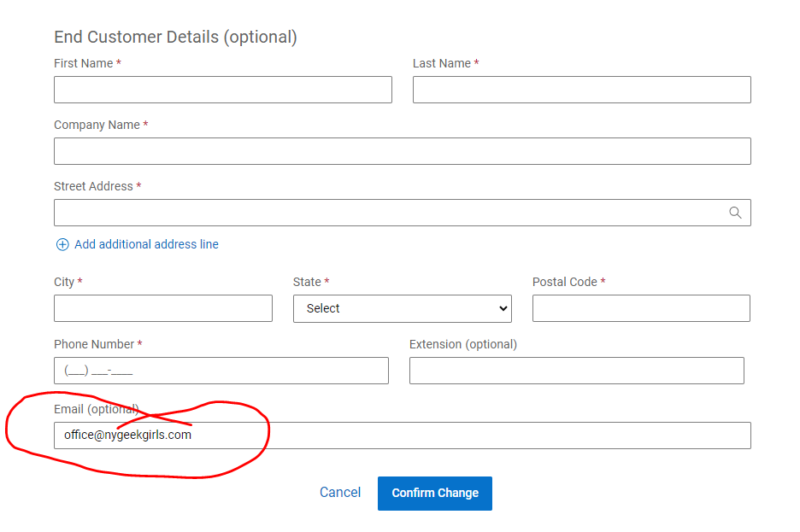Focus the Extension (optional) field
The image size is (800, 532).
pos(576,371)
